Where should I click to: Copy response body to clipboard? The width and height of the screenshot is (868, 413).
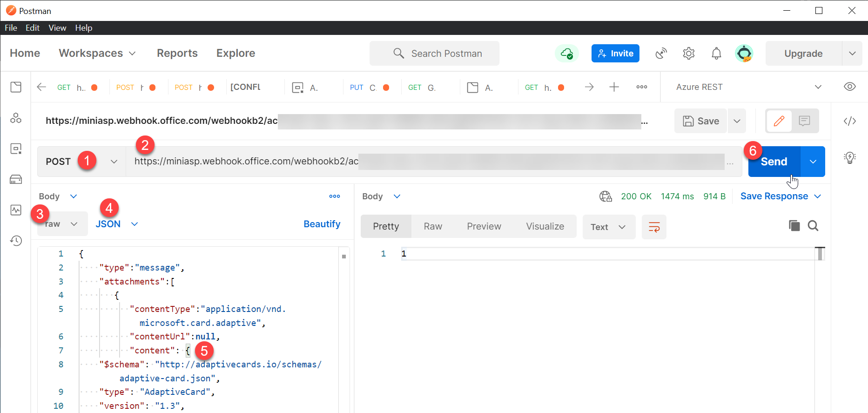[x=794, y=226]
